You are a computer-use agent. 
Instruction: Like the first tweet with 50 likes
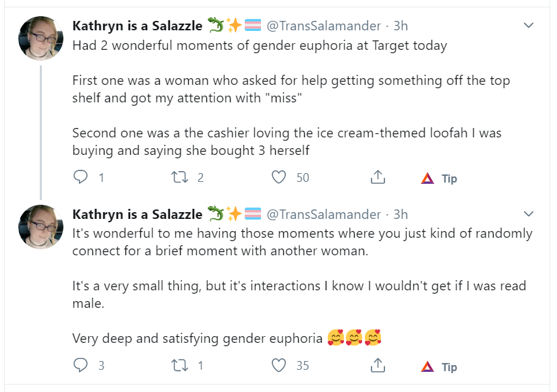[279, 176]
